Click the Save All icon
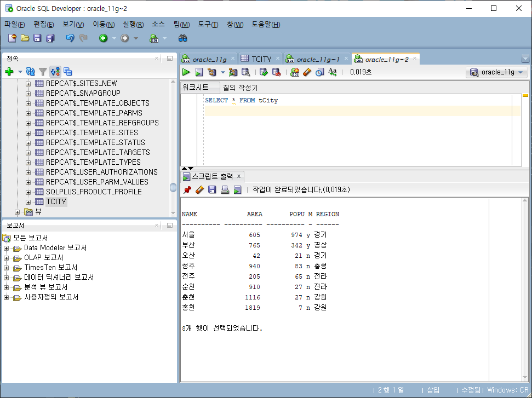This screenshot has height=398, width=532. tap(50, 38)
